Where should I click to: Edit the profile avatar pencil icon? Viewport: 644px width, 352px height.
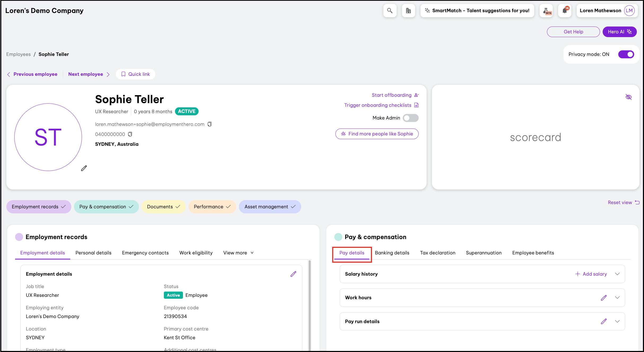click(x=84, y=168)
